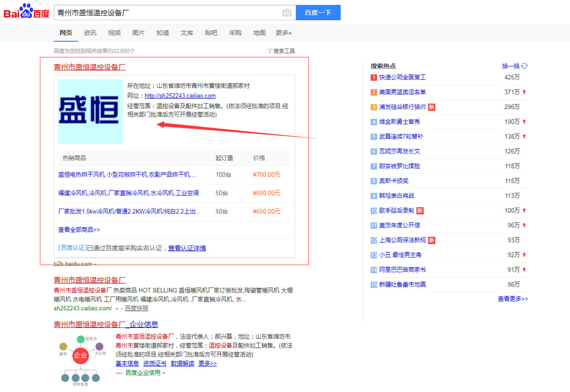Open the 百度快照 cached page
This screenshot has width=570, height=392.
137,308
